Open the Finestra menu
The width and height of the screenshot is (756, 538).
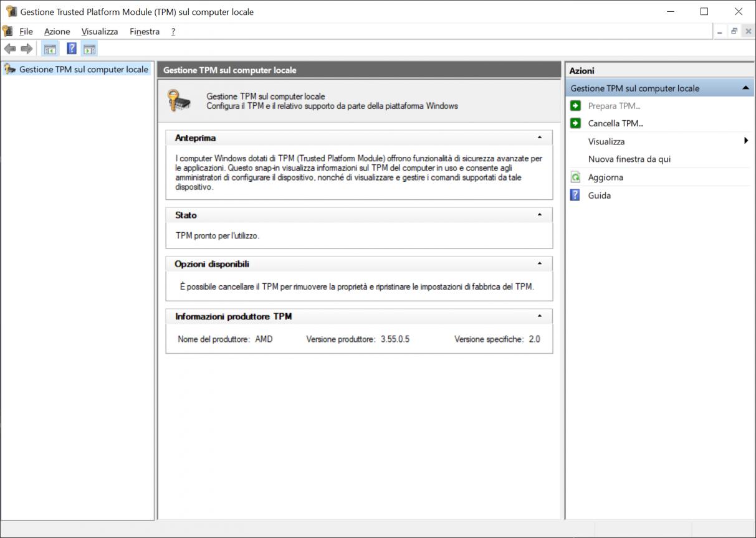pyautogui.click(x=144, y=31)
